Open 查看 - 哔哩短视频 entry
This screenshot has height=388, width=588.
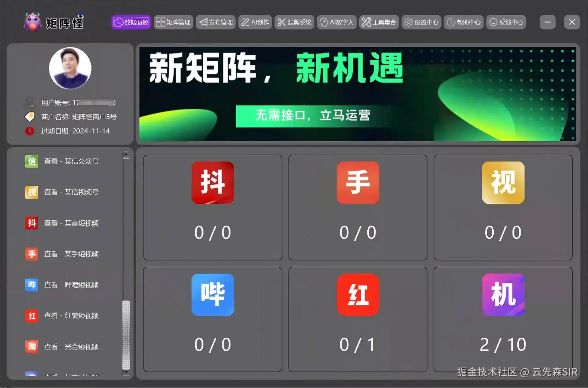71,285
